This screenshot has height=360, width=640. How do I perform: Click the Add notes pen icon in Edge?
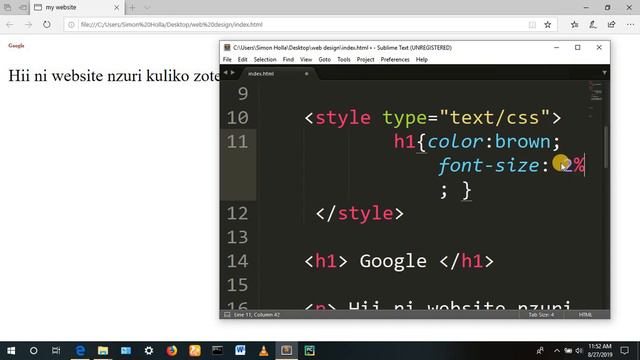tap(593, 25)
